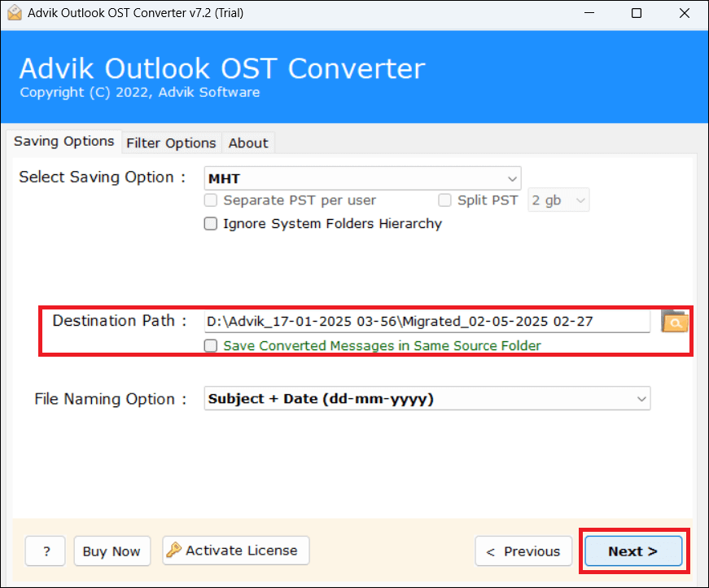Click the 'Select Saving Option :' label
The height and width of the screenshot is (588, 709).
click(x=103, y=177)
